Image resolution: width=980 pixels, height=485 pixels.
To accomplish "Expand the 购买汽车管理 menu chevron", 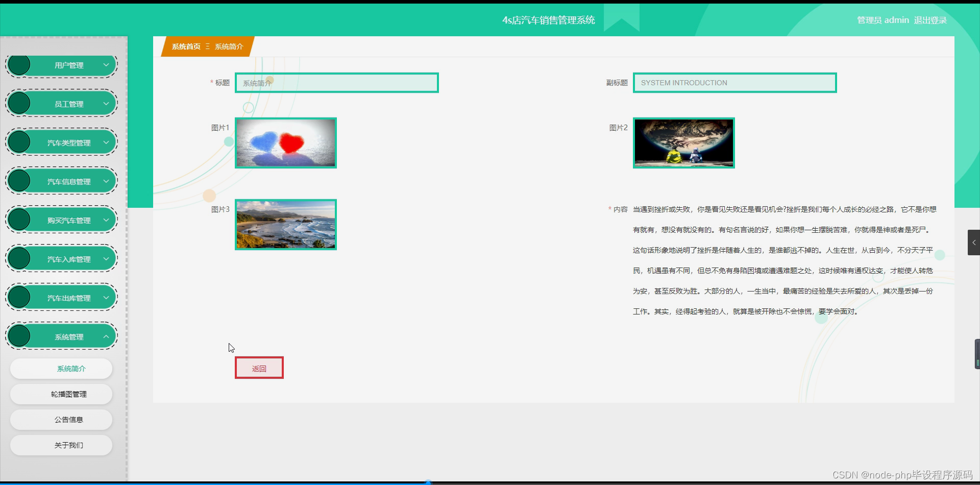I will 106,220.
